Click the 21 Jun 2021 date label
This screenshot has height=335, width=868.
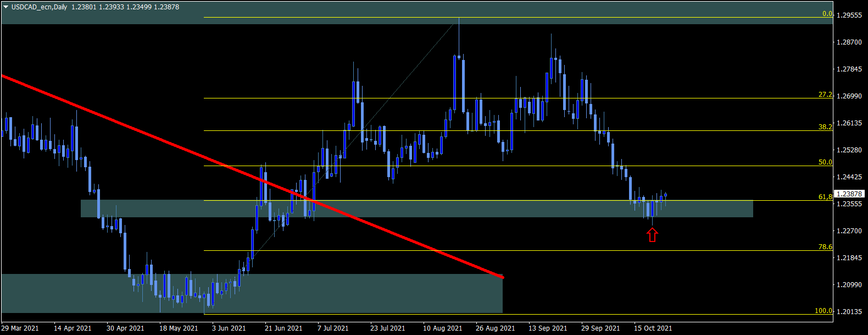[283, 328]
